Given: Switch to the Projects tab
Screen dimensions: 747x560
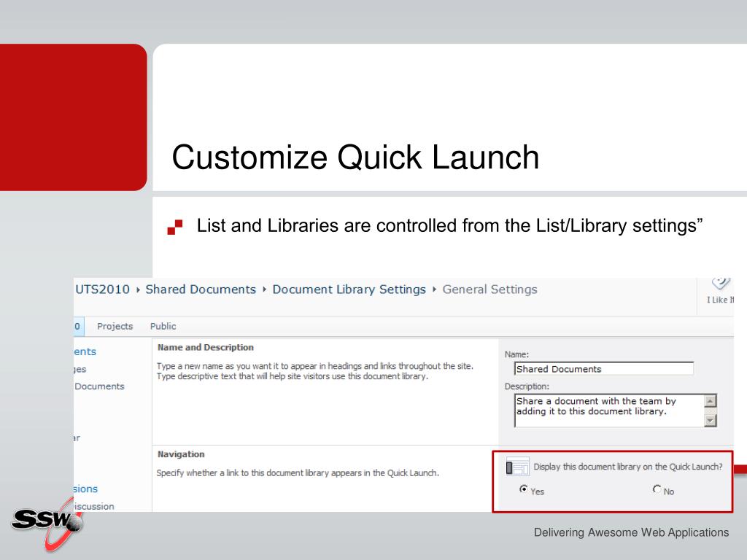Looking at the screenshot, I should pos(115,326).
